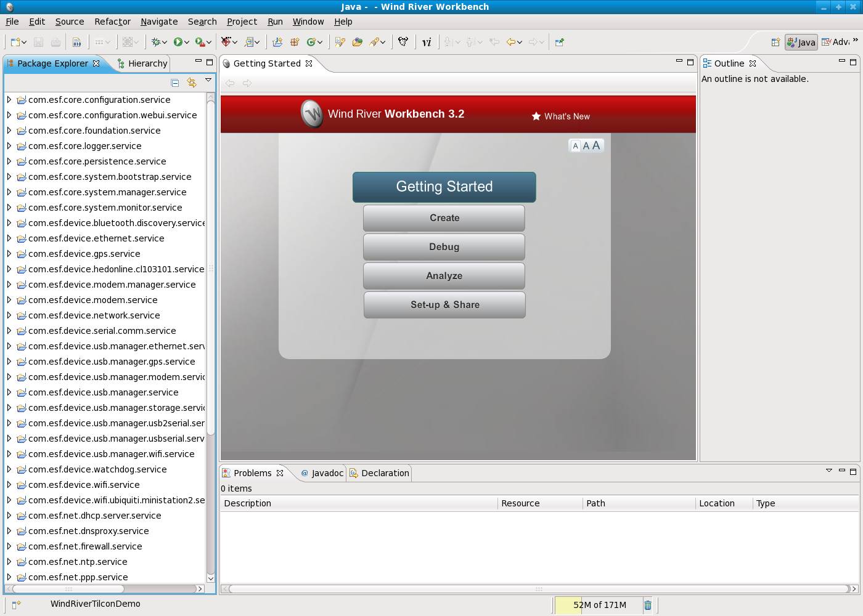Click the Run External Tools toolbox icon

pyautogui.click(x=199, y=42)
